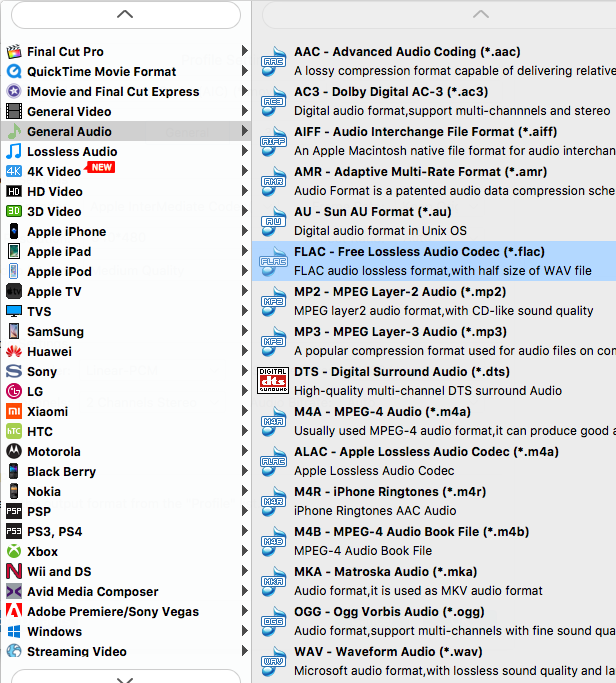The image size is (616, 683).
Task: Select AU - Sun AU Format
Action: 434,221
